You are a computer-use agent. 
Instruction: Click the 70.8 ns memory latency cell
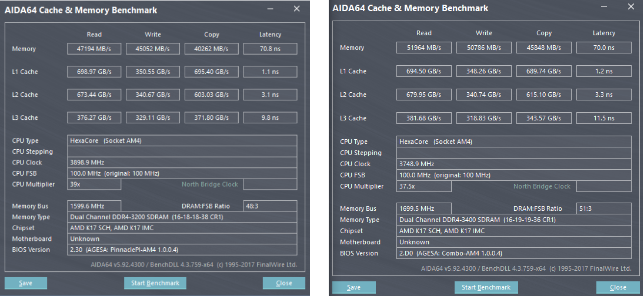(270, 49)
